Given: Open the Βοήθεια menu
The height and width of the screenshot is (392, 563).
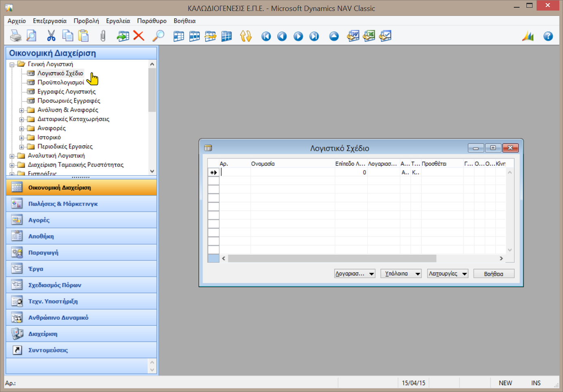Looking at the screenshot, I should [x=184, y=21].
